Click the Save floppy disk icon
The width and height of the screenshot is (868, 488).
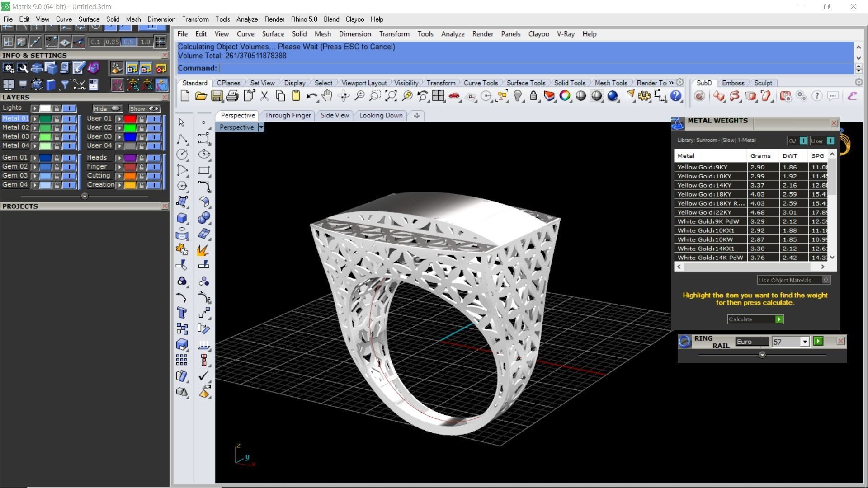click(217, 96)
